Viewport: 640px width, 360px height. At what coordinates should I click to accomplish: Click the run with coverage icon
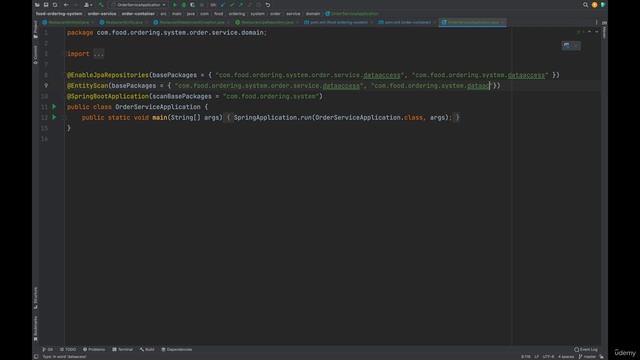[x=192, y=5]
